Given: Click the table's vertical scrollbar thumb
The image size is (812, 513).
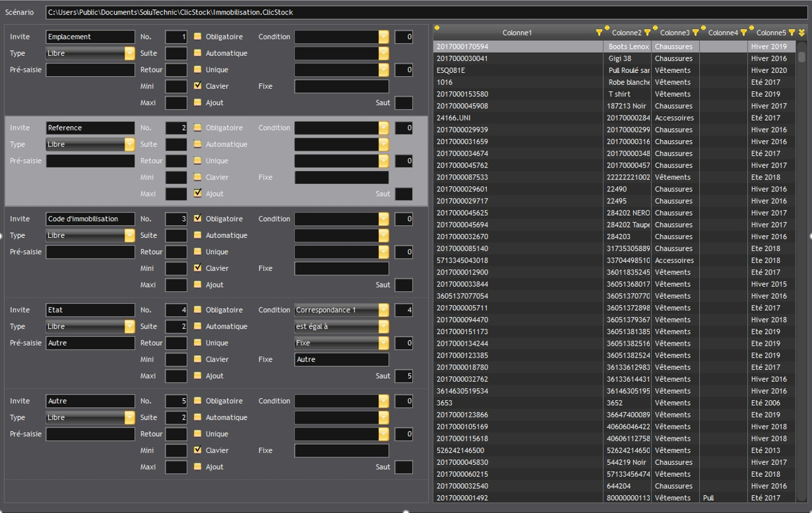Looking at the screenshot, I should [802, 56].
